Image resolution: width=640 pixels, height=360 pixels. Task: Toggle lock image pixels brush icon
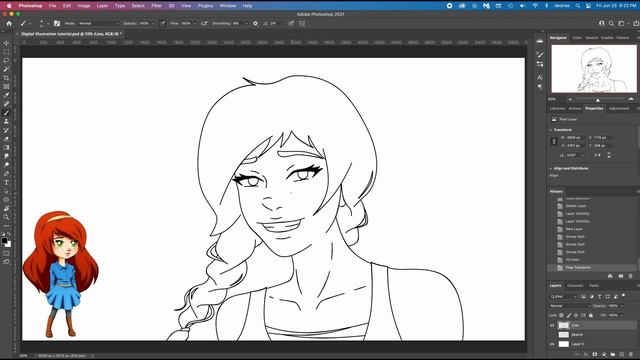[x=569, y=315]
